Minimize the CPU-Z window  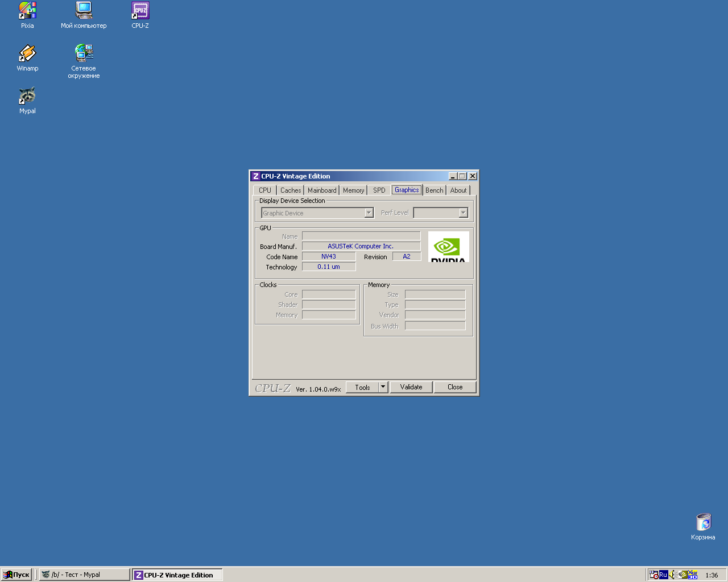tap(453, 176)
